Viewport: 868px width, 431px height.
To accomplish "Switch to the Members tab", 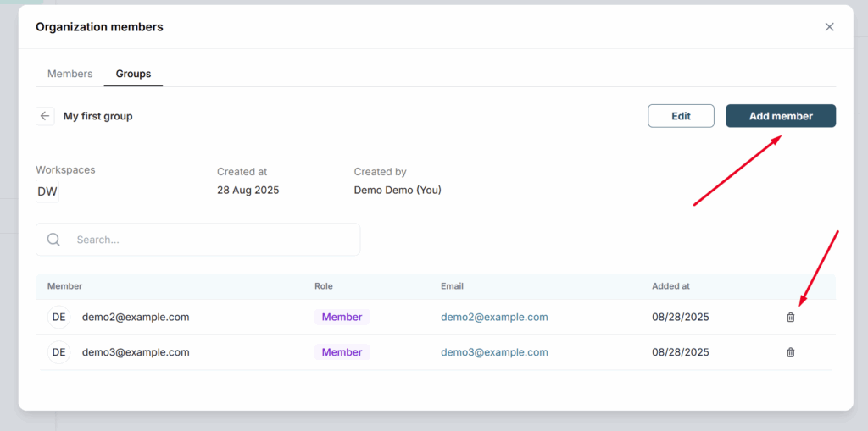I will (70, 74).
